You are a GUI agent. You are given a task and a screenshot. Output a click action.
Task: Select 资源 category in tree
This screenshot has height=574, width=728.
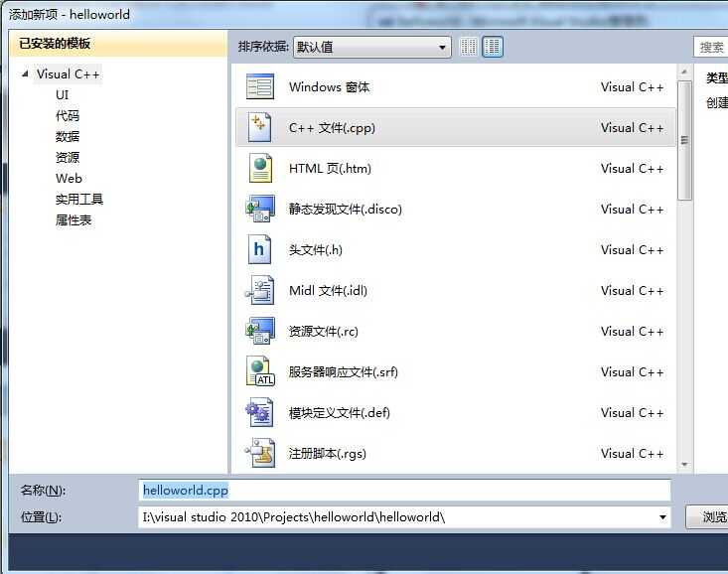tap(68, 158)
